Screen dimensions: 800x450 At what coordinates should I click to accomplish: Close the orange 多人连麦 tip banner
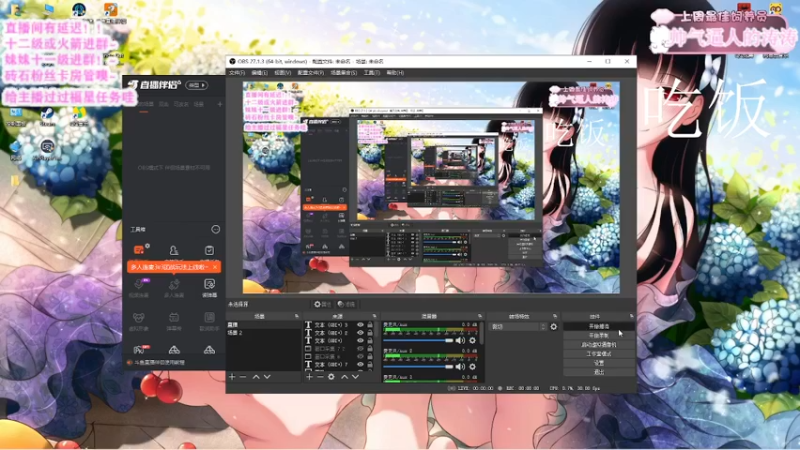tap(215, 267)
